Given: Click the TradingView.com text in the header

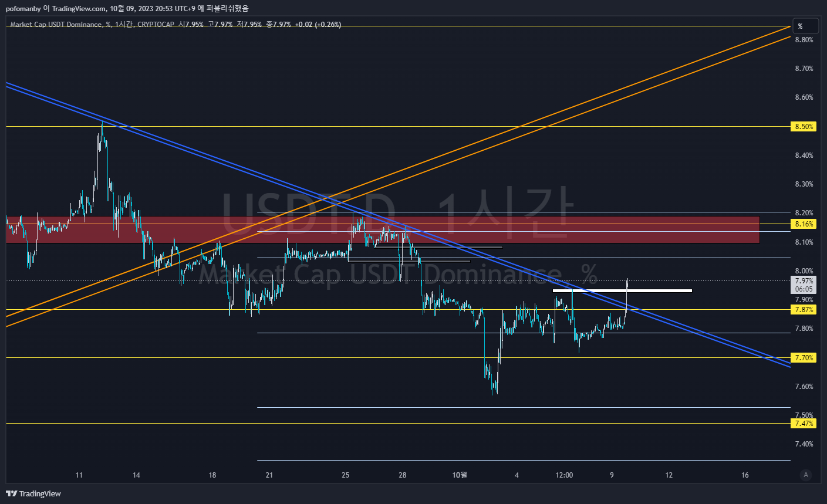Looking at the screenshot, I should tap(79, 8).
